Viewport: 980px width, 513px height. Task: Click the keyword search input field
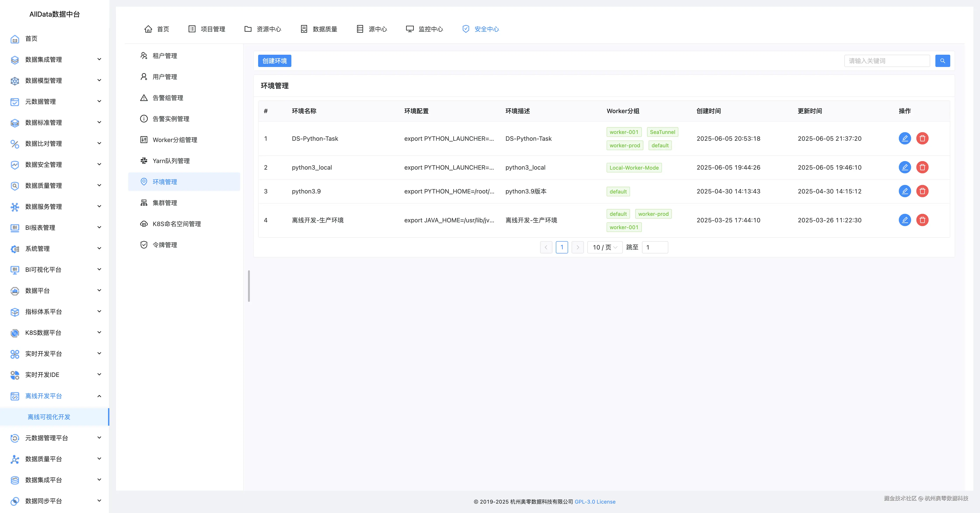click(x=886, y=61)
